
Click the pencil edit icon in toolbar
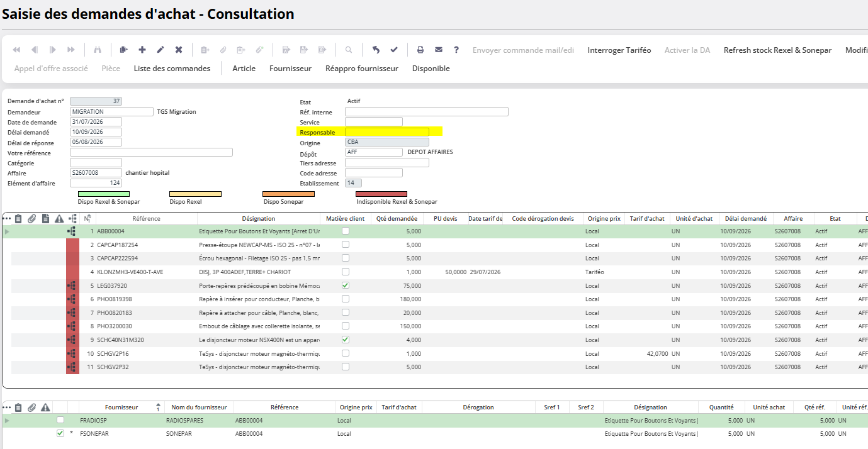pos(161,50)
